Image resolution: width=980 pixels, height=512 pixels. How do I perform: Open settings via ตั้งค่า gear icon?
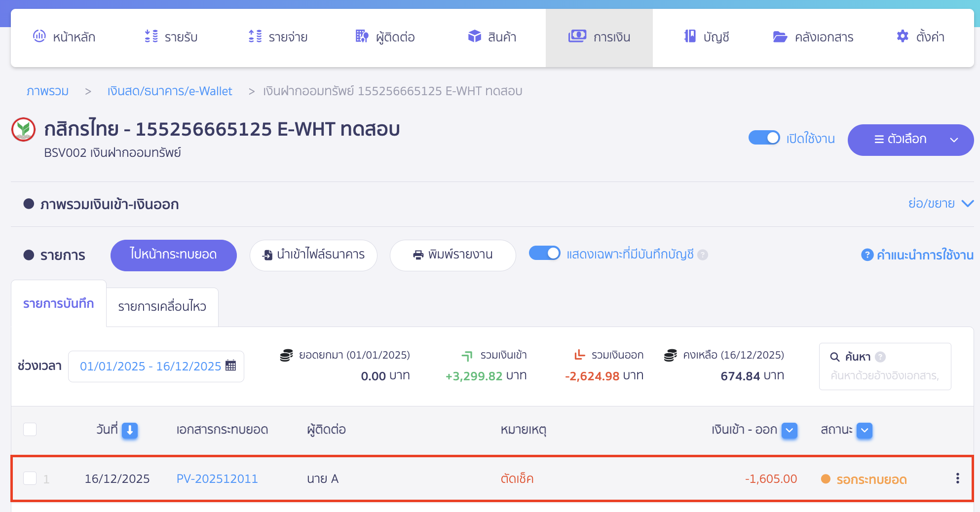pyautogui.click(x=903, y=37)
